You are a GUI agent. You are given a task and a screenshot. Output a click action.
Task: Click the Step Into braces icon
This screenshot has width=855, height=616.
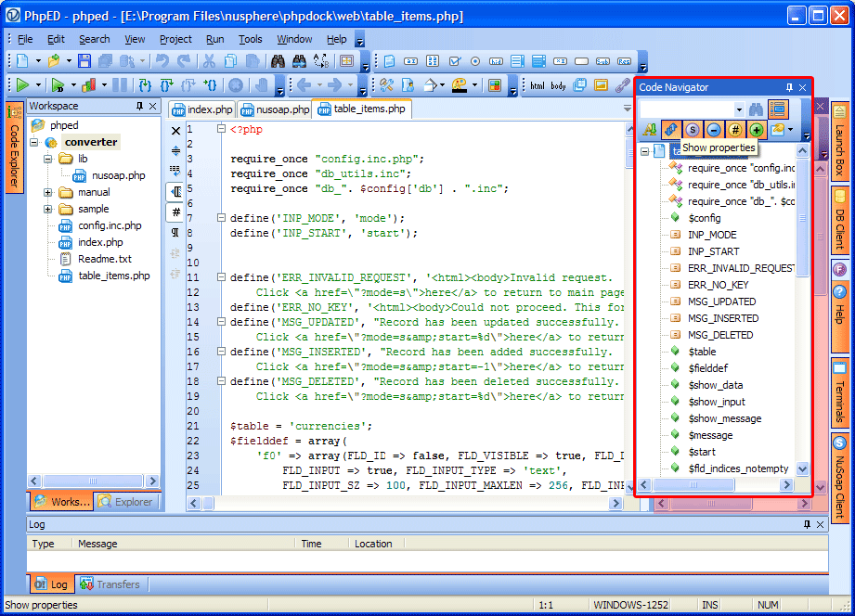145,85
